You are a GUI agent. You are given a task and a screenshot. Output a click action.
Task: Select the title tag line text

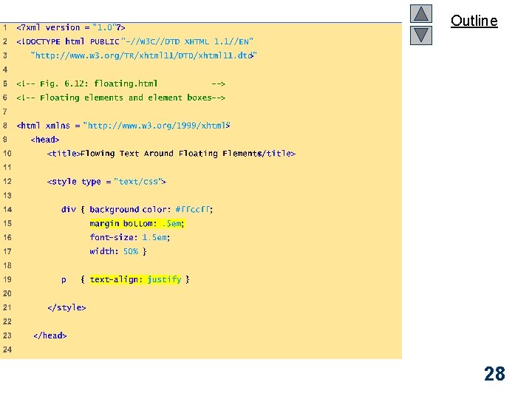pos(171,154)
